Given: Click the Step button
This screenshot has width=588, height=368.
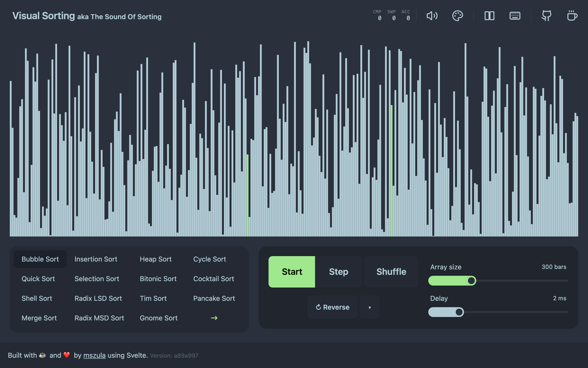Looking at the screenshot, I should [x=339, y=272].
